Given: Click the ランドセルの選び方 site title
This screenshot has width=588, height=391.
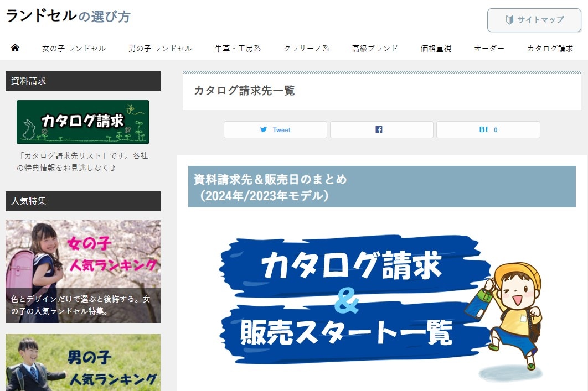Looking at the screenshot, I should [x=68, y=16].
